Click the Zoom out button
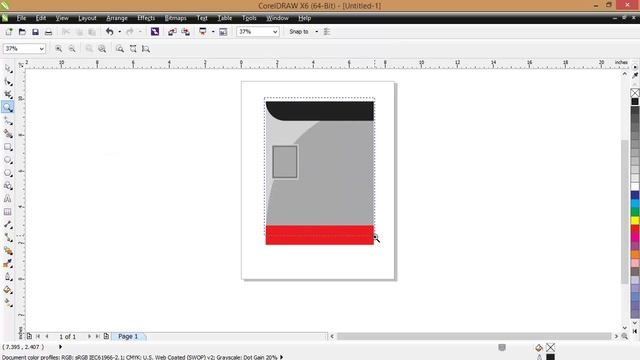Screen dimensions: 640x360 (x=72, y=49)
